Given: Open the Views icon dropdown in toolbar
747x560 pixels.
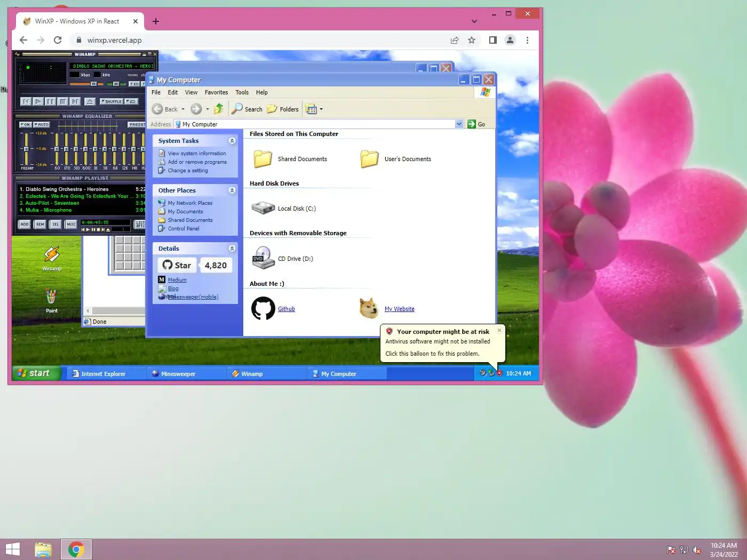Looking at the screenshot, I should tap(314, 109).
